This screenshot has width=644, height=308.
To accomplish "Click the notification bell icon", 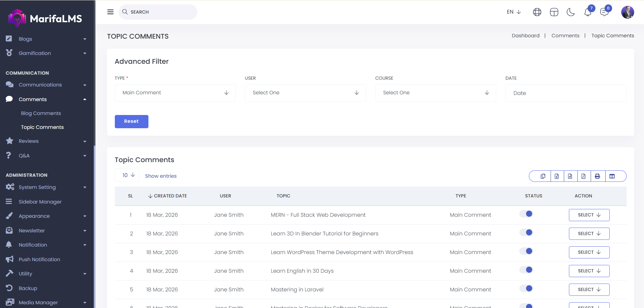I will coord(588,12).
